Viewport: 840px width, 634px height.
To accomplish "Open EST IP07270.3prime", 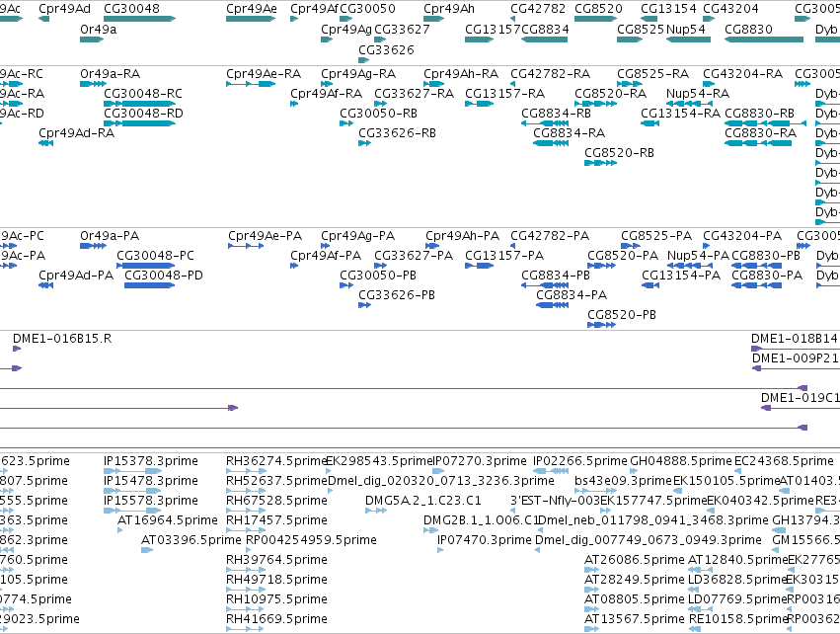I will [480, 461].
